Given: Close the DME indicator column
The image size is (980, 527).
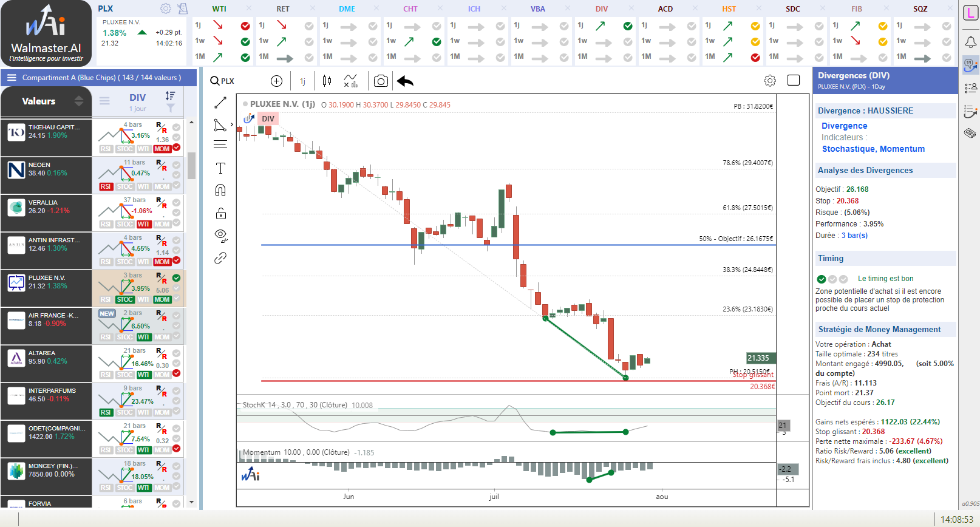Looking at the screenshot, I should pos(376,8).
